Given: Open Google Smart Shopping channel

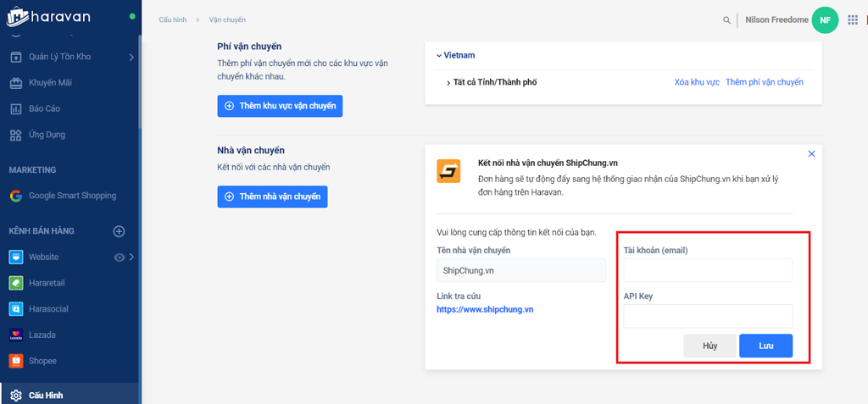Looking at the screenshot, I should point(71,196).
